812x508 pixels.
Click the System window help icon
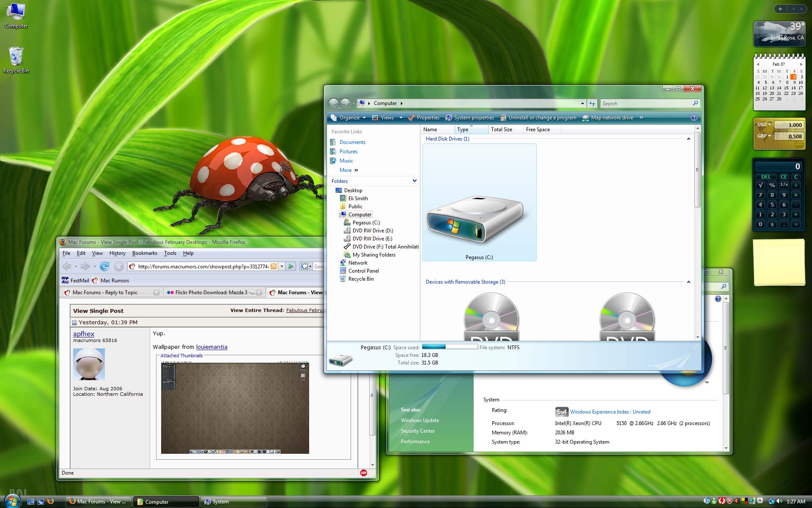pyautogui.click(x=718, y=299)
